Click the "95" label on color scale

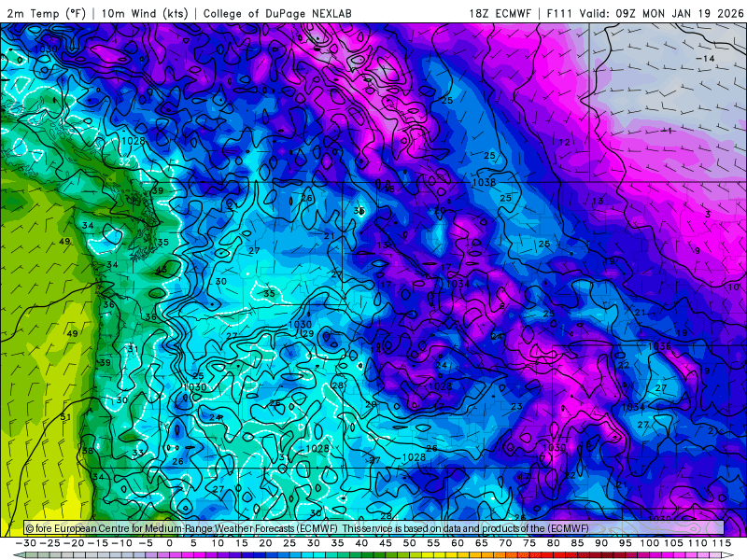626,543
